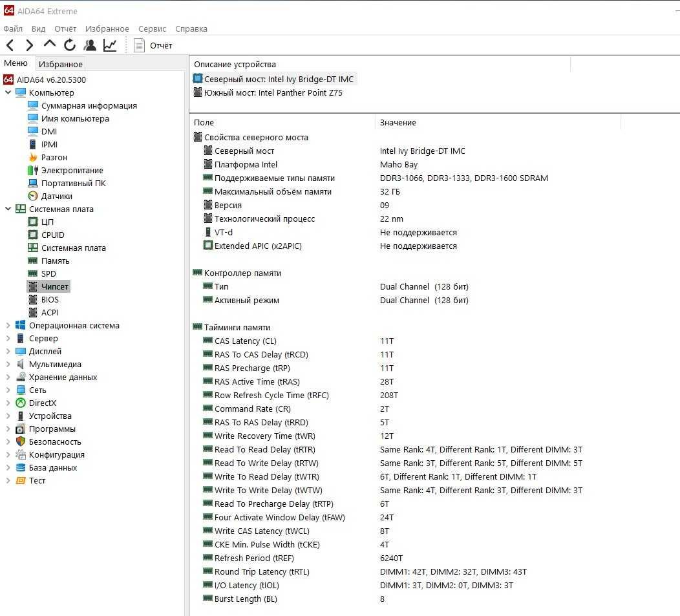Screen dimensions: 680x616
Task: Expand the DirectX tree node
Action: [x=8, y=403]
